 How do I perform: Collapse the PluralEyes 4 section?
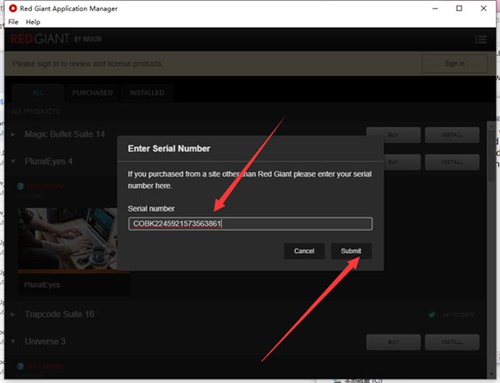pyautogui.click(x=13, y=161)
